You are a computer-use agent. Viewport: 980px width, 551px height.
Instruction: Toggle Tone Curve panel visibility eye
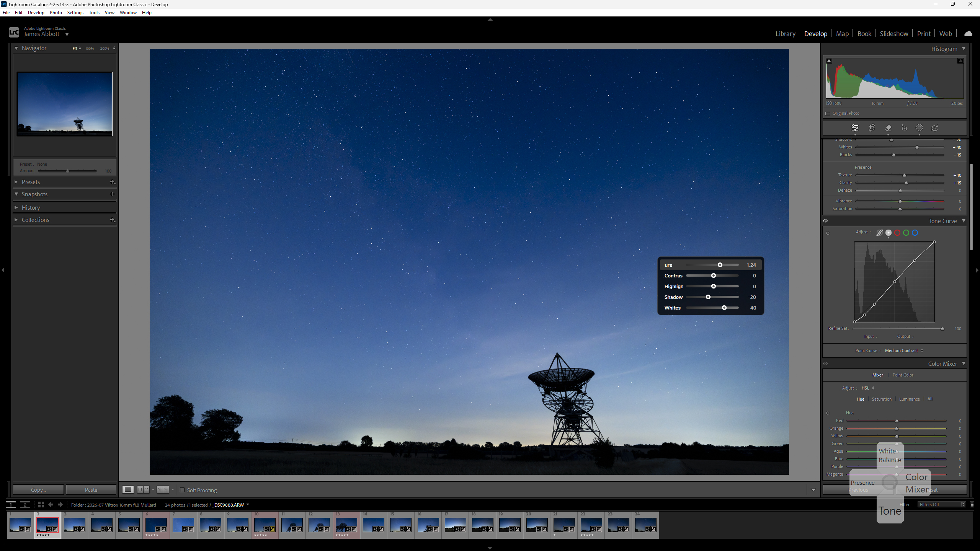tap(825, 221)
